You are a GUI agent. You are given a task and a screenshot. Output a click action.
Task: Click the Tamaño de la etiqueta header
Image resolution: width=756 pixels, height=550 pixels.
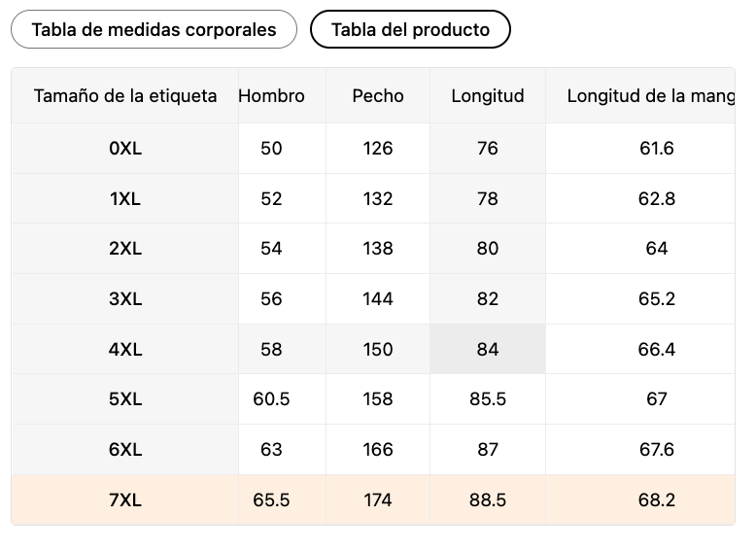[x=125, y=95]
